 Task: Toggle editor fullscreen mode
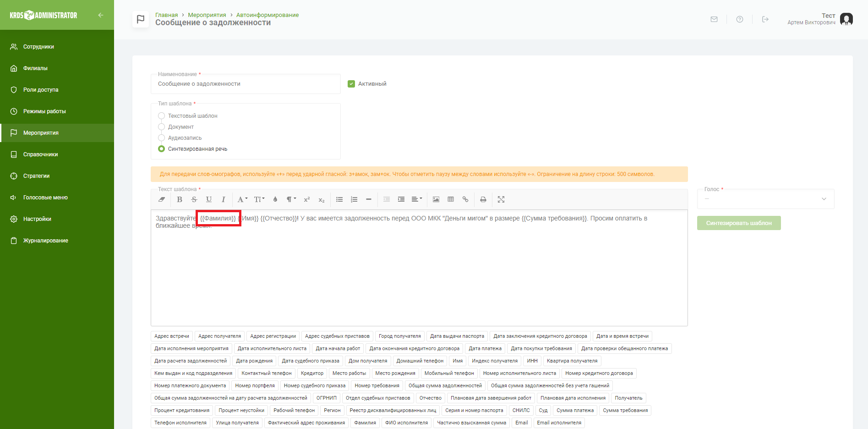click(x=501, y=199)
